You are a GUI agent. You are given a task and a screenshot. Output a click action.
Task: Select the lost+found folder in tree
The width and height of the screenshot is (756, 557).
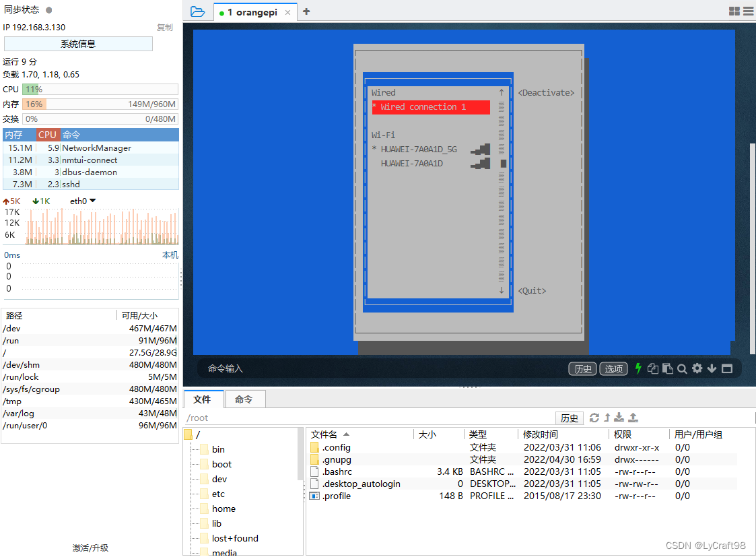pyautogui.click(x=235, y=539)
